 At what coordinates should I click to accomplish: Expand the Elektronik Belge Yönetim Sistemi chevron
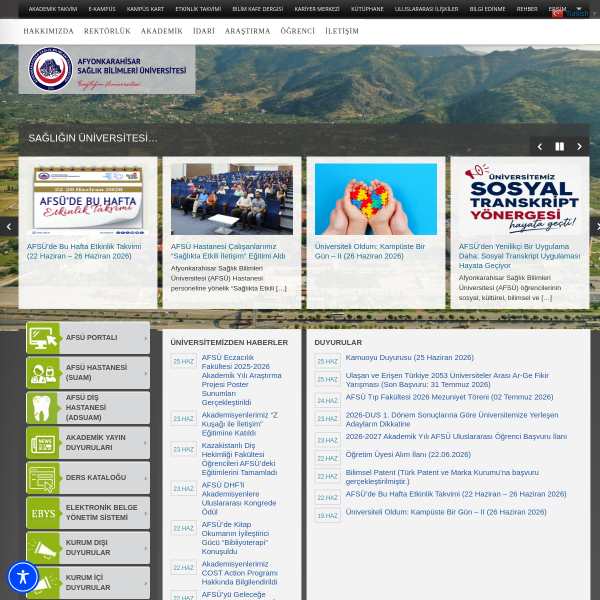(x=146, y=513)
